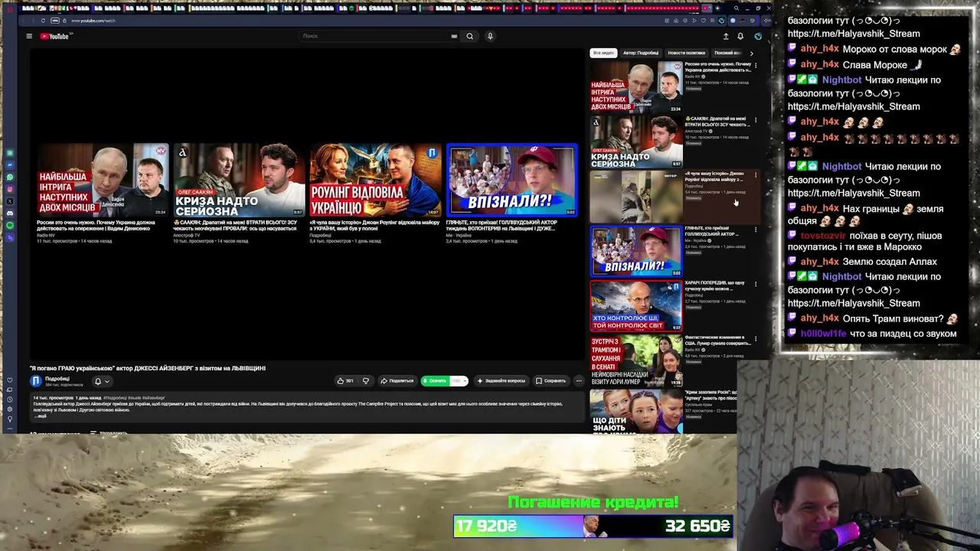Expand download quality dropdown arrow
Screen dimensions: 980x551
464,380
